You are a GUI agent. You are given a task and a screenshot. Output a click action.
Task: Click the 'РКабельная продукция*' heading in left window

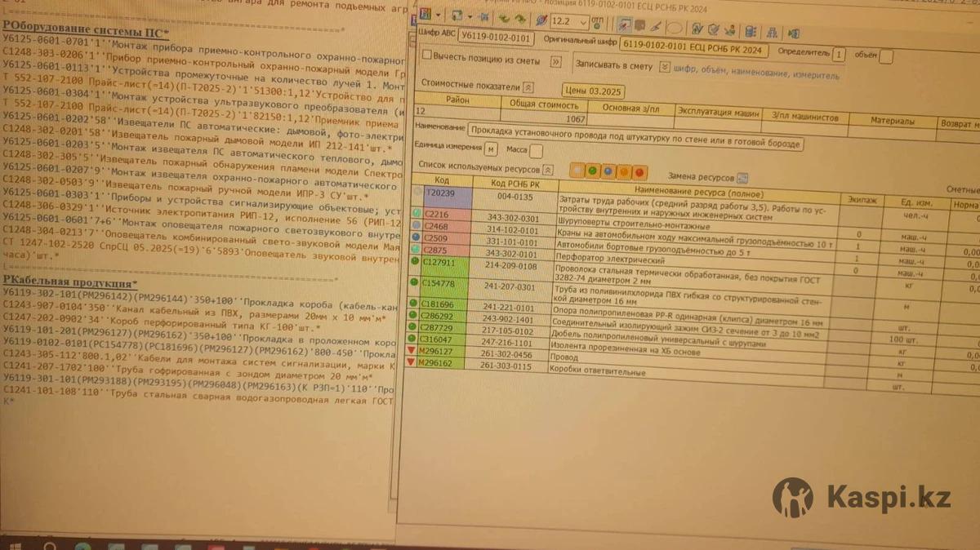70,282
